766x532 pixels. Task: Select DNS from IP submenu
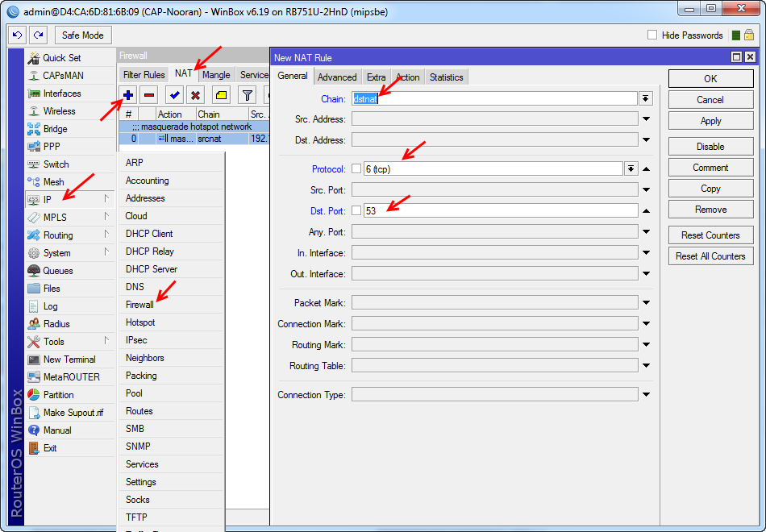coord(171,287)
